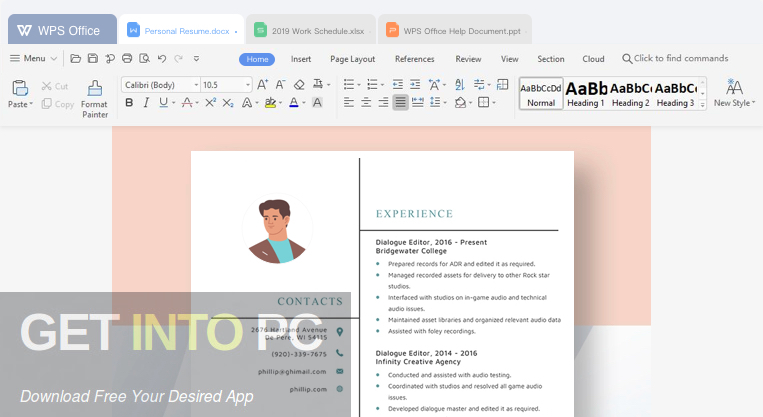
Task: Open the shading fill bucket
Action: click(x=460, y=103)
